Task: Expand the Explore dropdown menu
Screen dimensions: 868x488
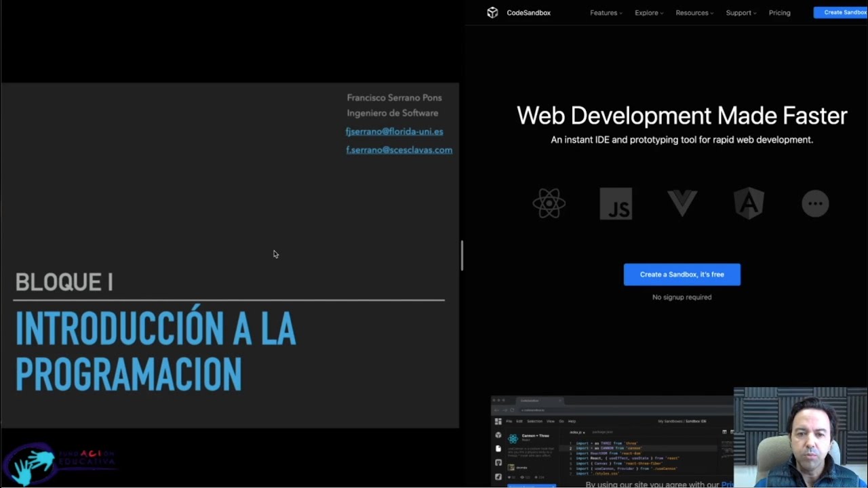Action: (649, 13)
